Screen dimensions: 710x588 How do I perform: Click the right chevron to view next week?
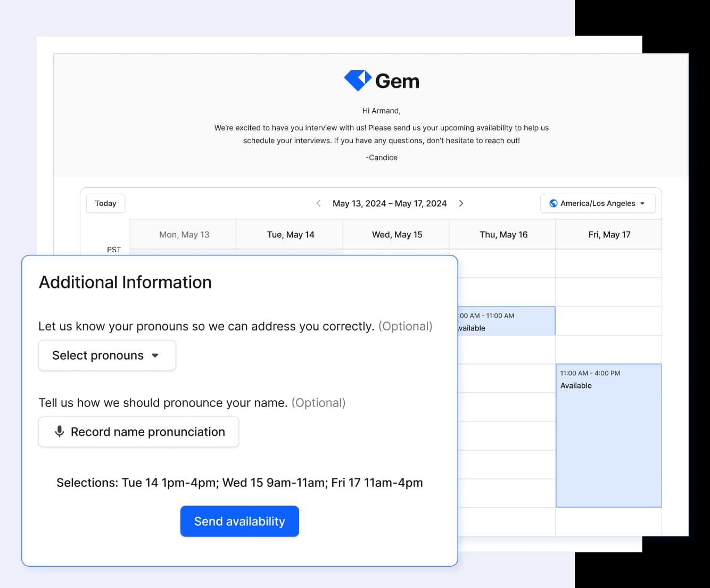(x=461, y=203)
